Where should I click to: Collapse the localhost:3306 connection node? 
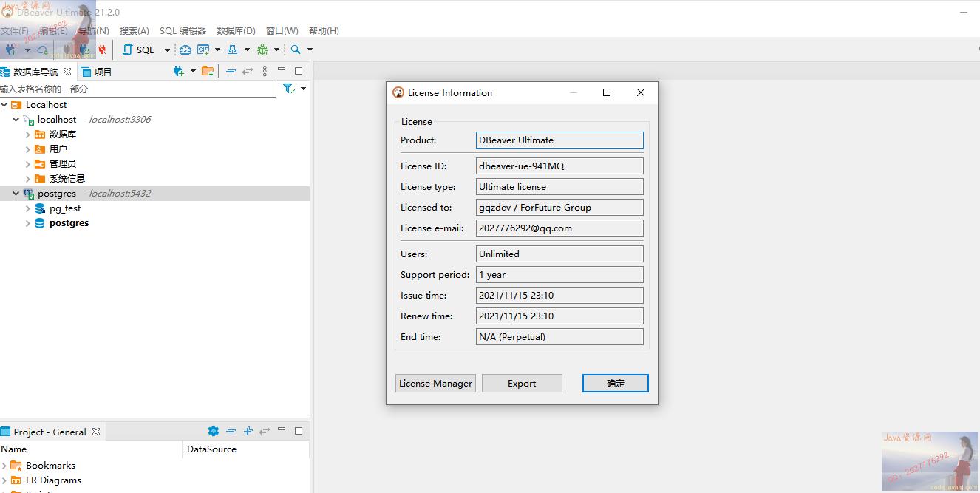tap(16, 120)
